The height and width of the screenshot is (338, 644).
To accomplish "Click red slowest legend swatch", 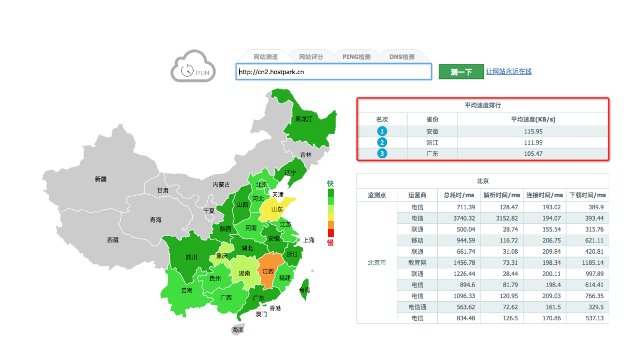I will coord(331,233).
